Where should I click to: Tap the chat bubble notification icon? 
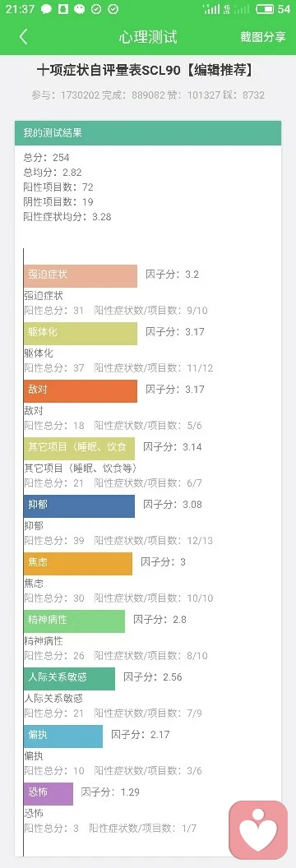pos(47,9)
